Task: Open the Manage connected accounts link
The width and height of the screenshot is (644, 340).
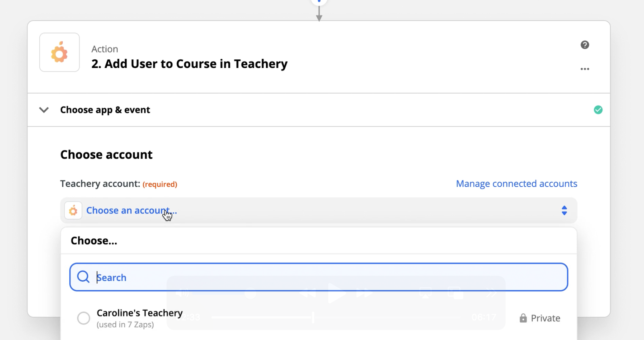Action: [516, 184]
